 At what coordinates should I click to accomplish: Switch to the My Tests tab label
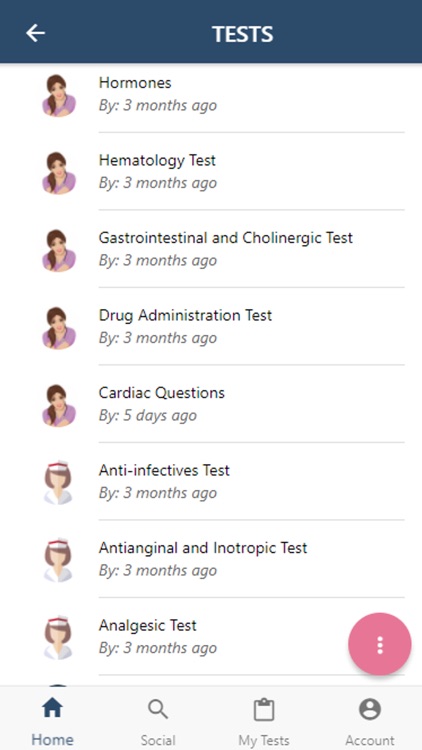(264, 740)
